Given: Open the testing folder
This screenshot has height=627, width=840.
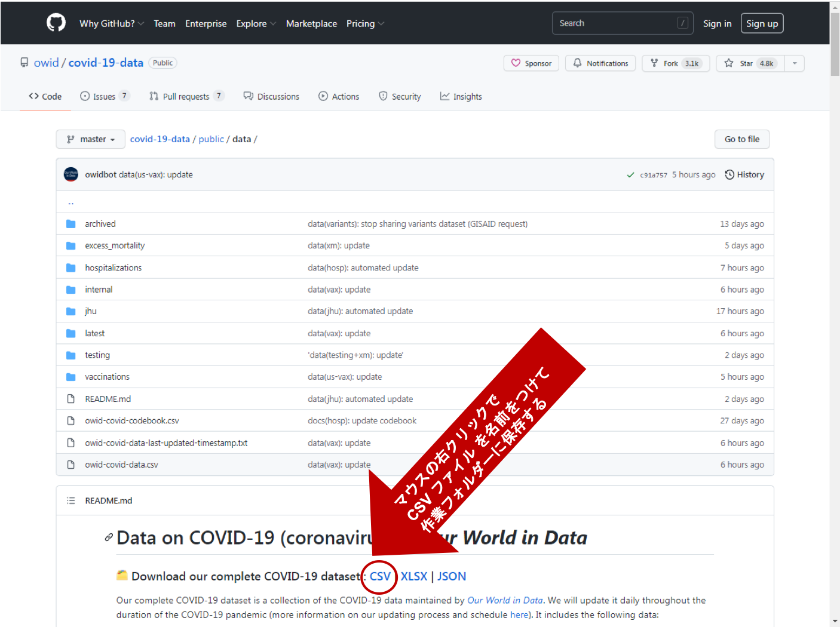Looking at the screenshot, I should [x=97, y=355].
